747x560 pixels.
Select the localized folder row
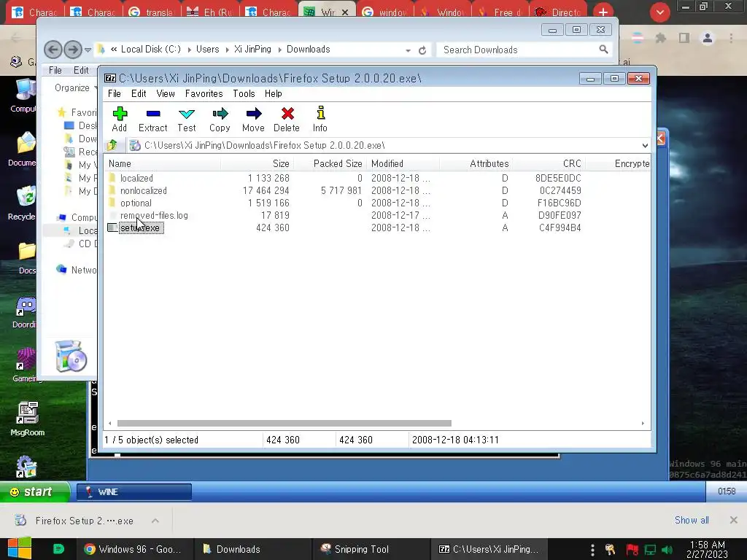[x=136, y=178]
